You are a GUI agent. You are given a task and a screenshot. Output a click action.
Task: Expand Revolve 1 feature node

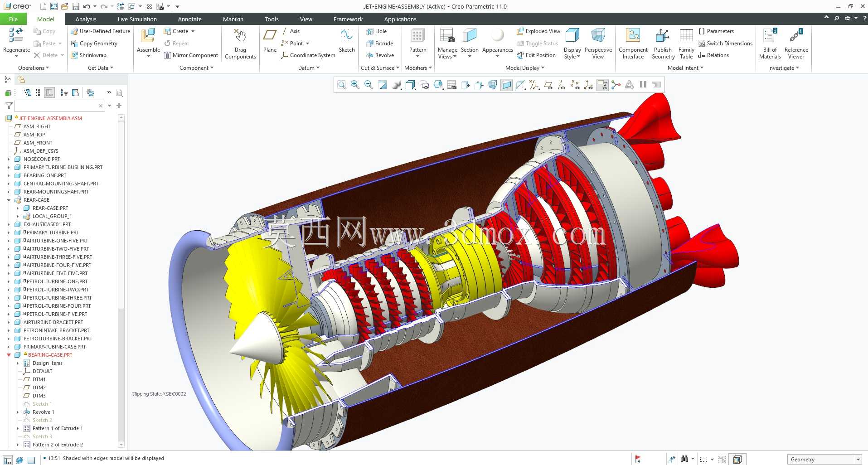(x=18, y=412)
